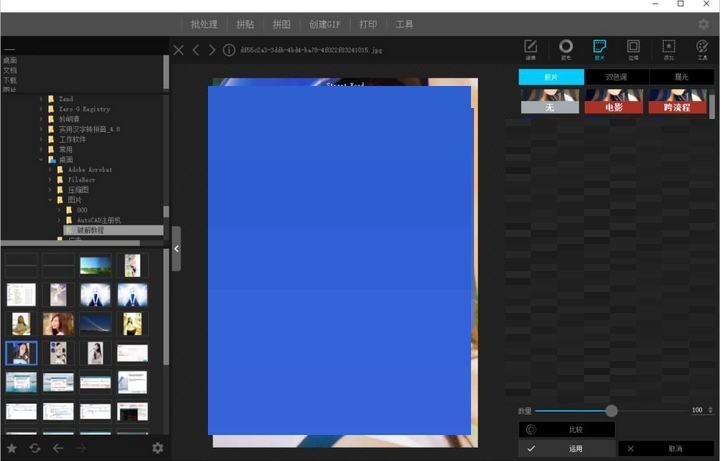
Task: Open the green field landscape thumbnail
Action: pos(95,266)
